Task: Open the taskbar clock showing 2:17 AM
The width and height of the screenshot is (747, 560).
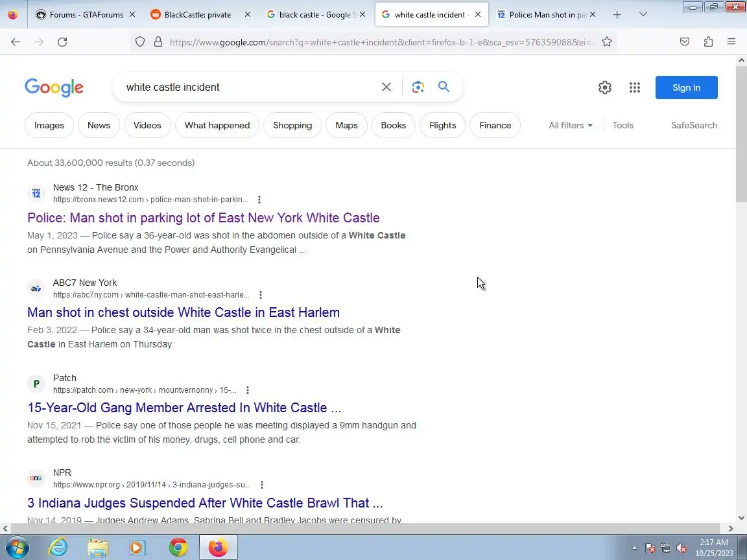Action: click(714, 548)
